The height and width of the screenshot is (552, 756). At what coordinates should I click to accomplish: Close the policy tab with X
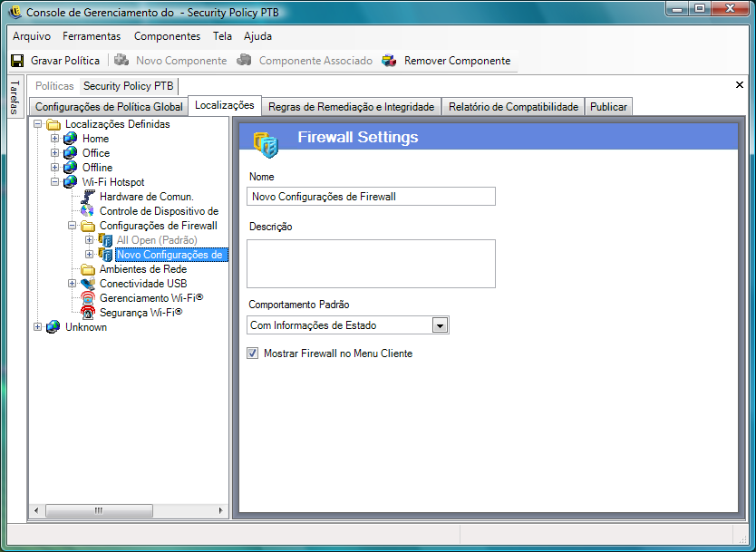pyautogui.click(x=739, y=85)
